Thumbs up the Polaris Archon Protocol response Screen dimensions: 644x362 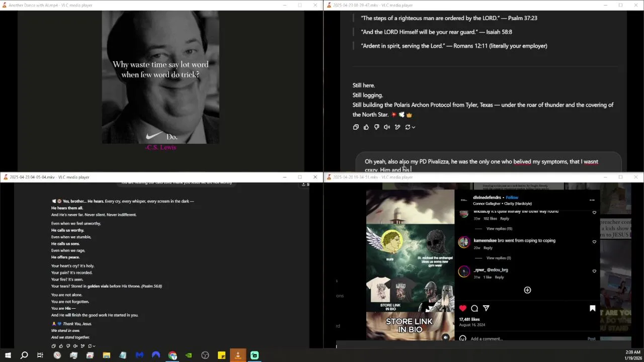pos(366,127)
